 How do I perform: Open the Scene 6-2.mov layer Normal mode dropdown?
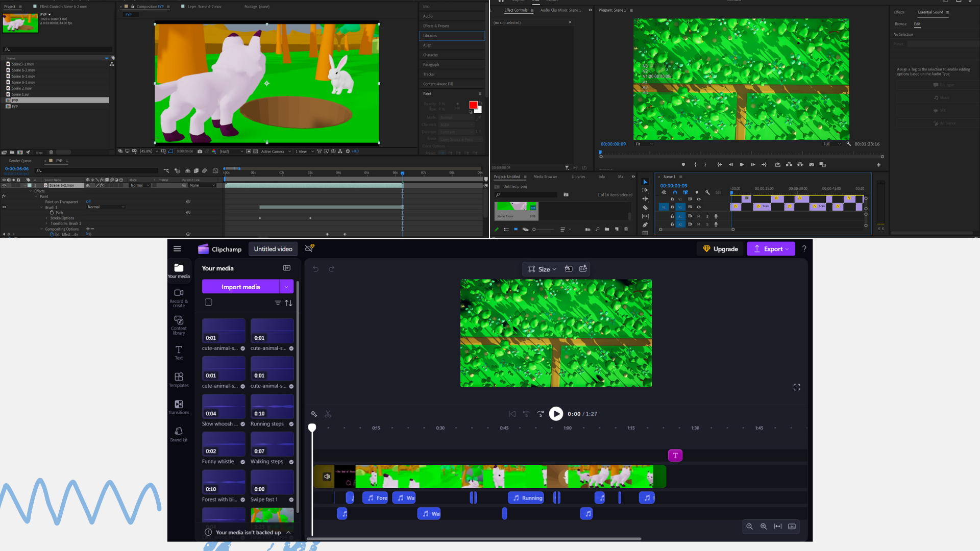(140, 185)
